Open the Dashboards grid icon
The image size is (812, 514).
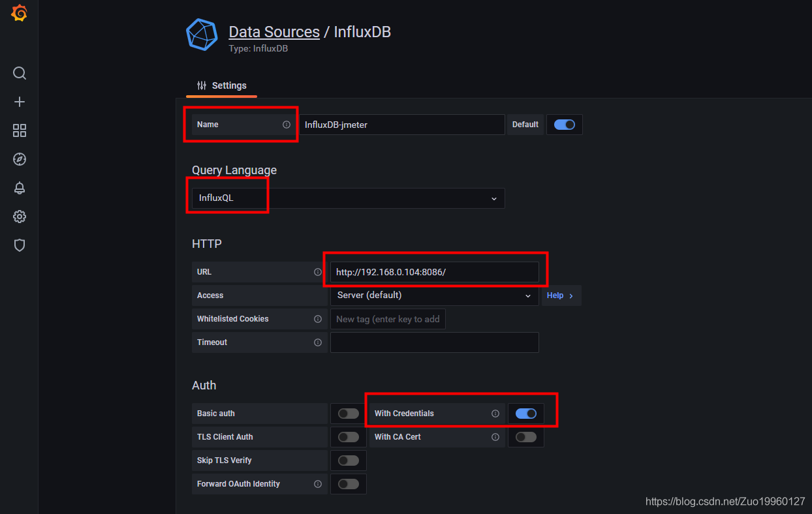pyautogui.click(x=20, y=130)
